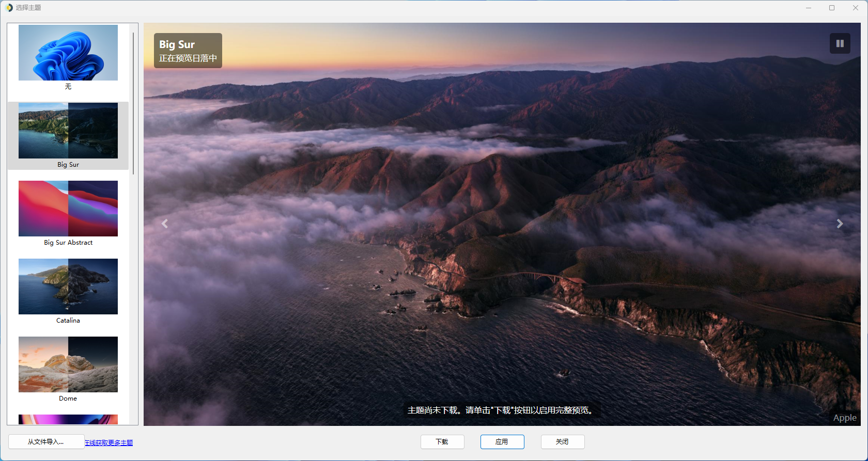868x461 pixels.
Task: Click the Big Sur label under thumbnail
Action: [x=68, y=165]
